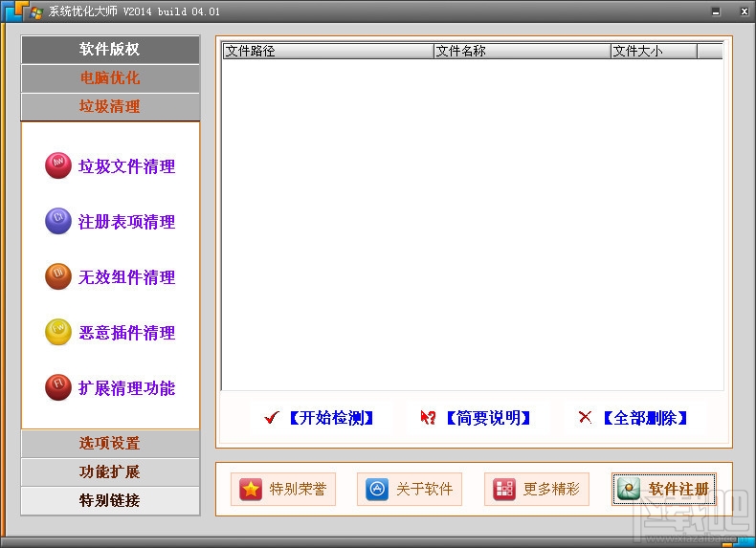Click the help cursor icon beside 简要说明

pyautogui.click(x=428, y=417)
